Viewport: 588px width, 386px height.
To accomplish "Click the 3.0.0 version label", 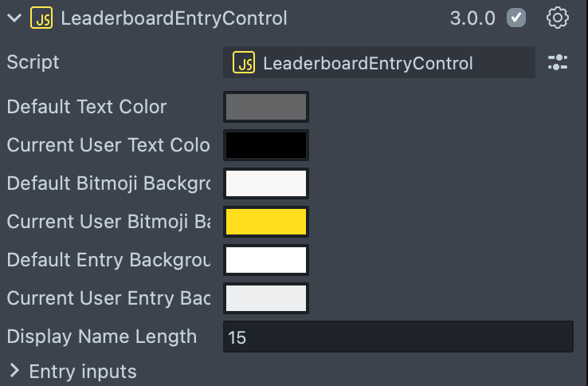I will coord(472,18).
